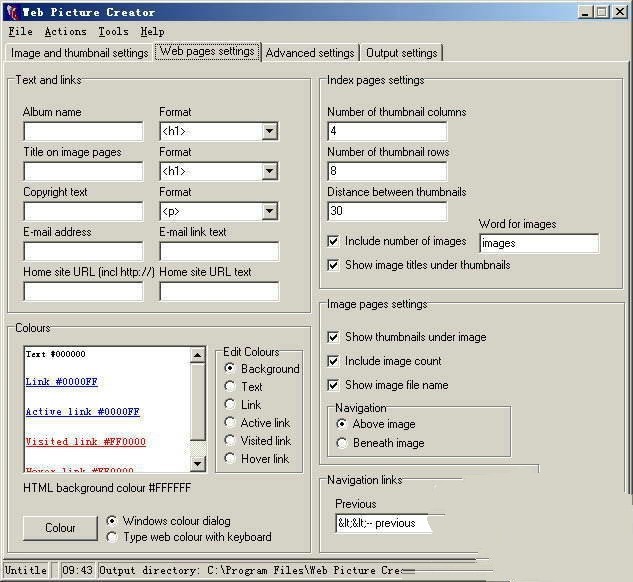Open the Output settings tab
The width and height of the screenshot is (633, 582).
(x=401, y=53)
